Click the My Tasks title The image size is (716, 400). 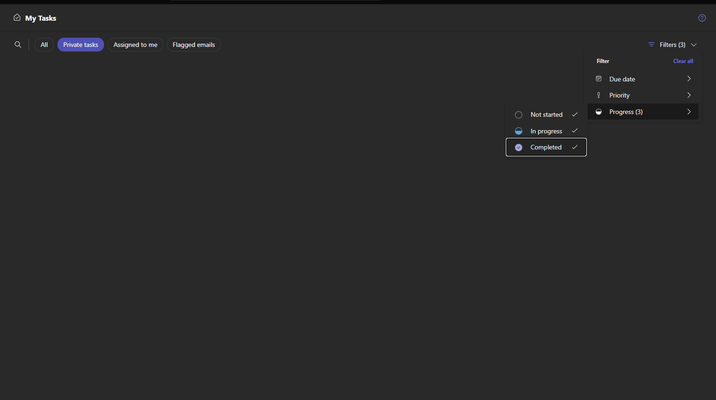click(x=41, y=18)
